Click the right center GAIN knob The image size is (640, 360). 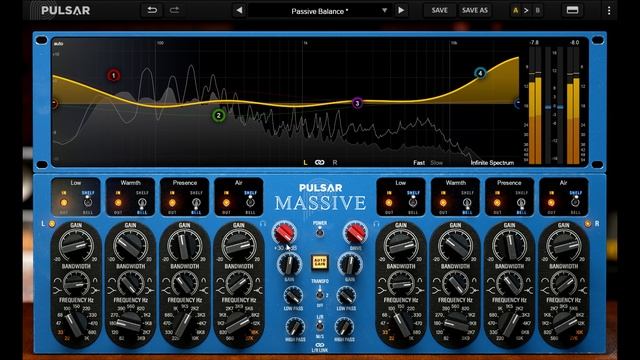click(x=350, y=264)
